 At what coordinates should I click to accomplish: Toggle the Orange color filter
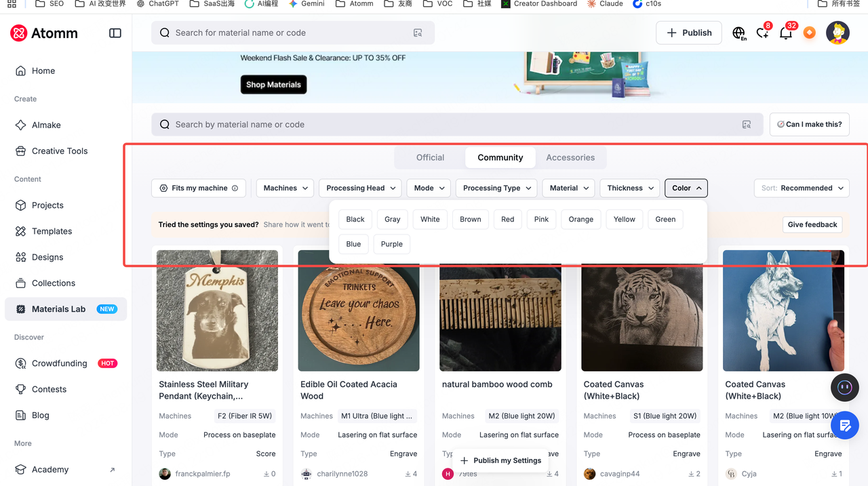(x=581, y=220)
